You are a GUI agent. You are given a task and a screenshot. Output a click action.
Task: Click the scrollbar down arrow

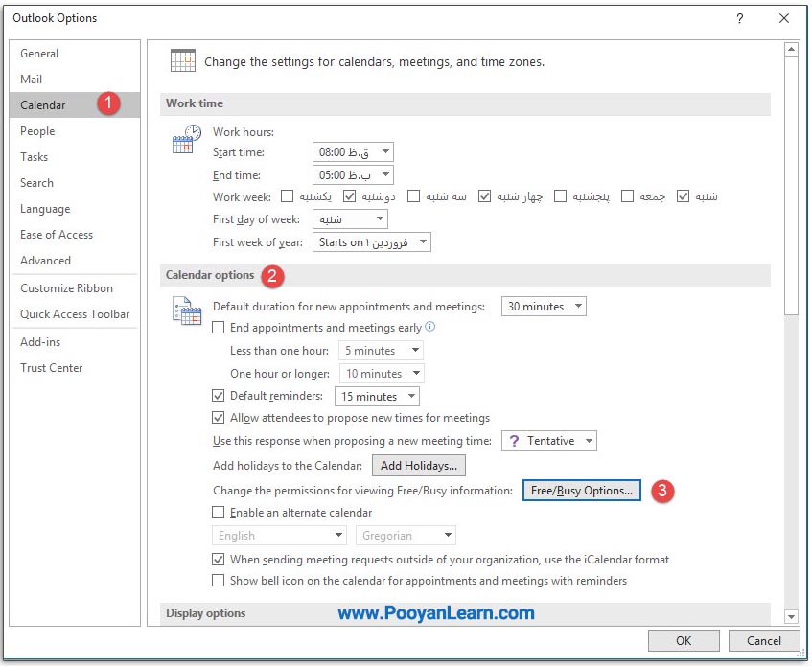coord(791,616)
